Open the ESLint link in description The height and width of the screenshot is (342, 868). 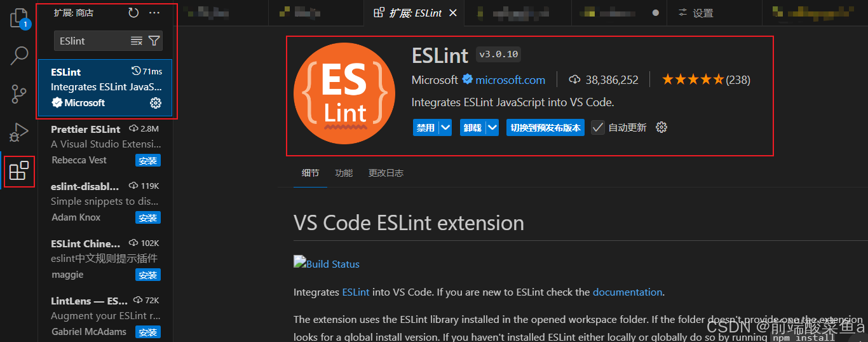point(356,292)
